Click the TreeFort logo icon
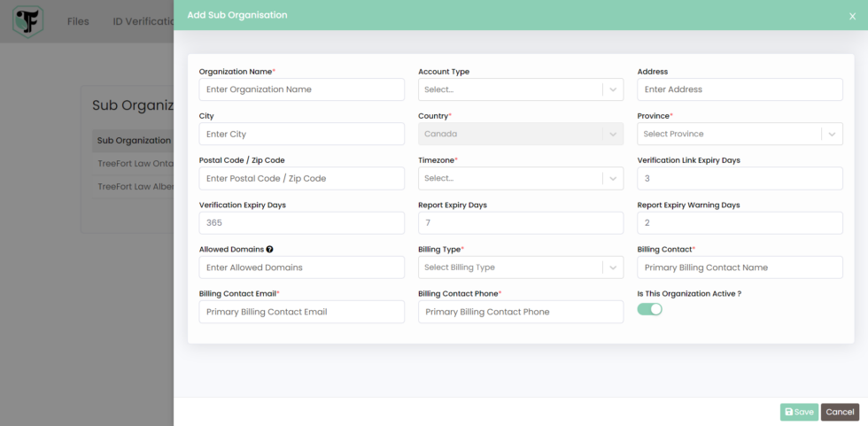The height and width of the screenshot is (426, 868). pos(27,21)
